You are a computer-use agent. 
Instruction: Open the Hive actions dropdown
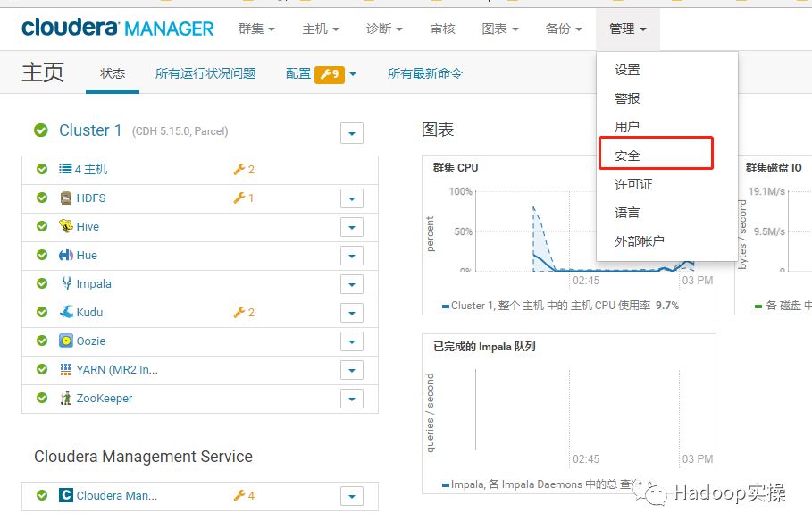pyautogui.click(x=352, y=227)
